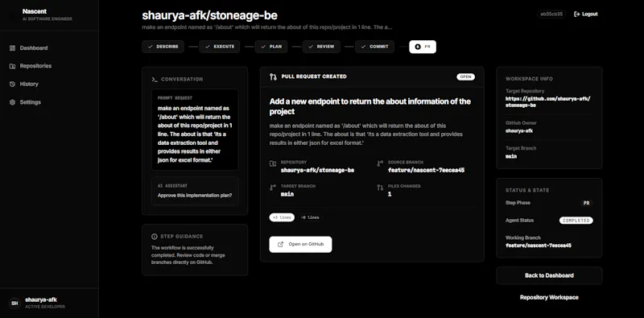Viewport: 644px width, 318px height.
Task: Click the Settings gear icon
Action: pos(12,102)
